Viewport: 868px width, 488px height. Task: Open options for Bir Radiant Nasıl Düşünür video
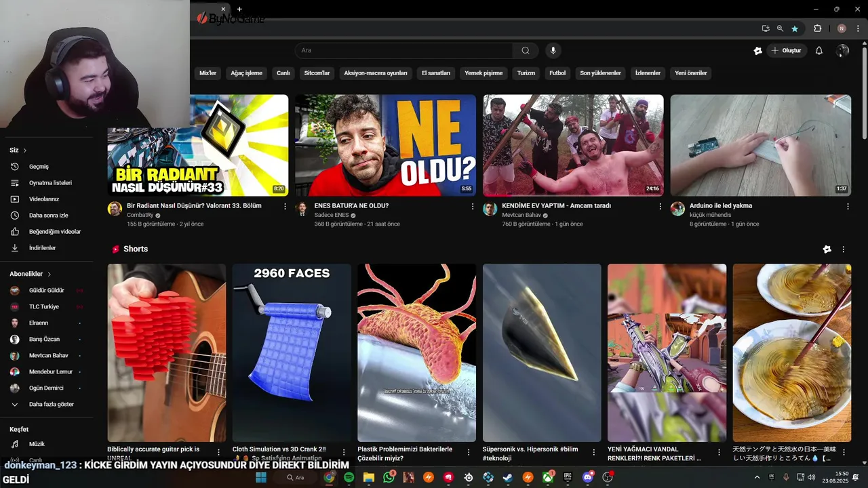click(x=285, y=206)
